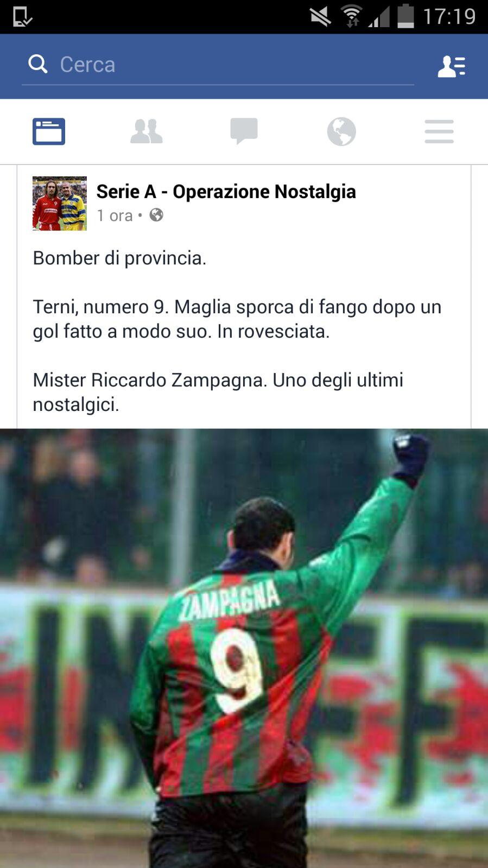Open the Notifications globe tab
This screenshot has height=868, width=488.
[x=341, y=131]
